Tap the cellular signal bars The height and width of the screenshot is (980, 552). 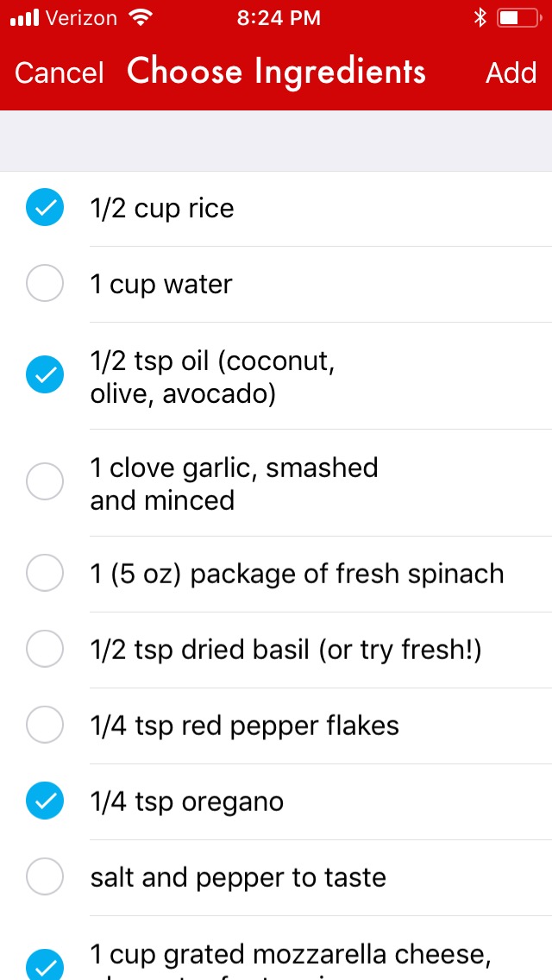coord(26,18)
